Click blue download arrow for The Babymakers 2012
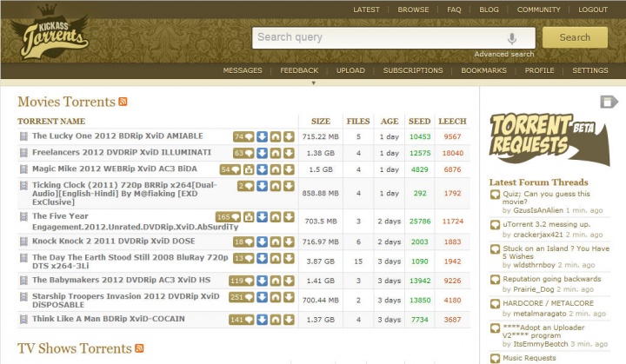Viewport: 626px width, 364px height. click(262, 281)
